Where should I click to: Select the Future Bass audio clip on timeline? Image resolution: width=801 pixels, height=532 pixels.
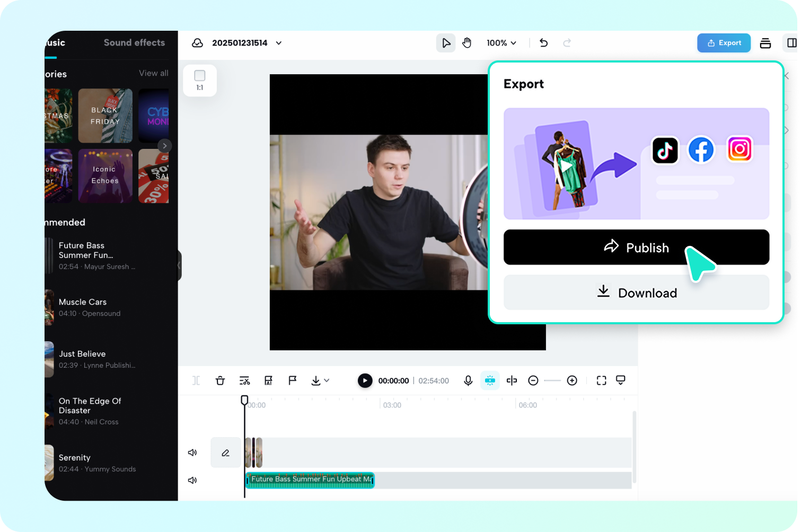(x=310, y=480)
